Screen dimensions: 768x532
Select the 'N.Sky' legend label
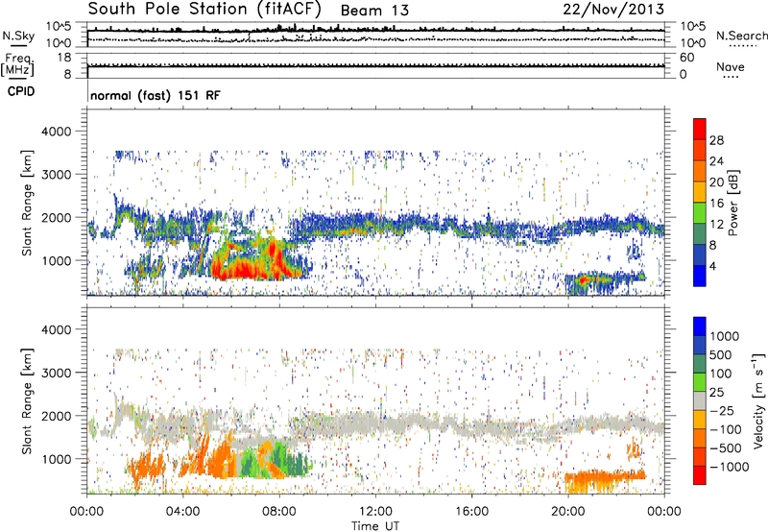tap(18, 36)
